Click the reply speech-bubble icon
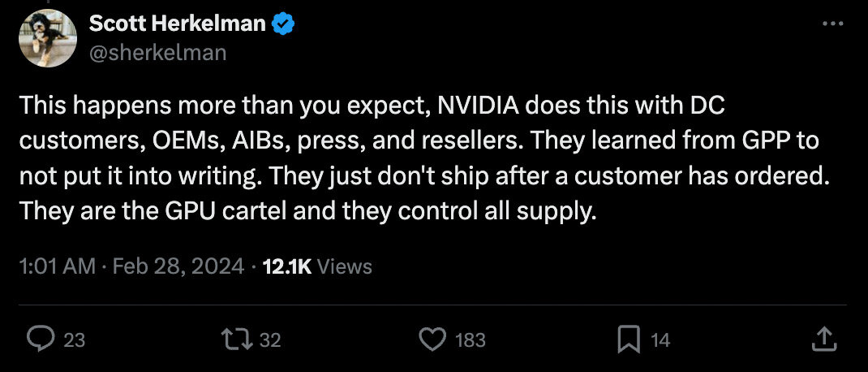This screenshot has height=372, width=868. (x=41, y=340)
